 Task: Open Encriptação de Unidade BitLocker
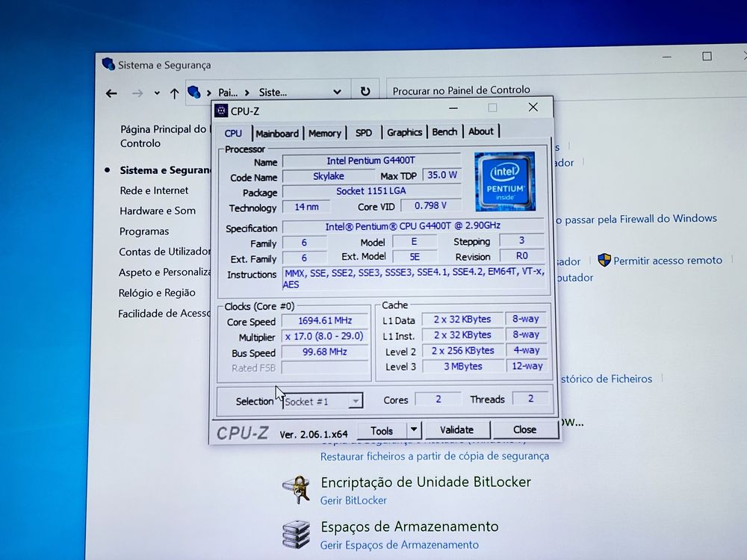click(x=426, y=482)
